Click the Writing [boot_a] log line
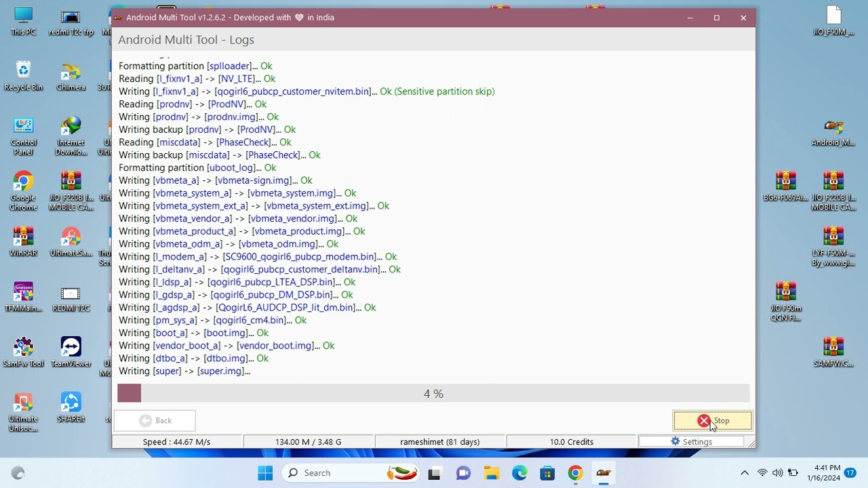Screen dimensions: 868x488 click(x=193, y=333)
